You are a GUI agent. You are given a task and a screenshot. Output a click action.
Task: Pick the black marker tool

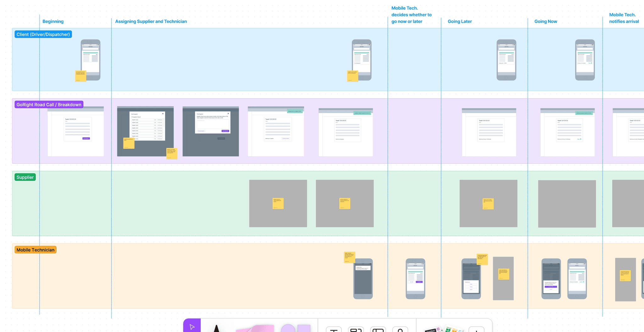[x=216, y=328]
